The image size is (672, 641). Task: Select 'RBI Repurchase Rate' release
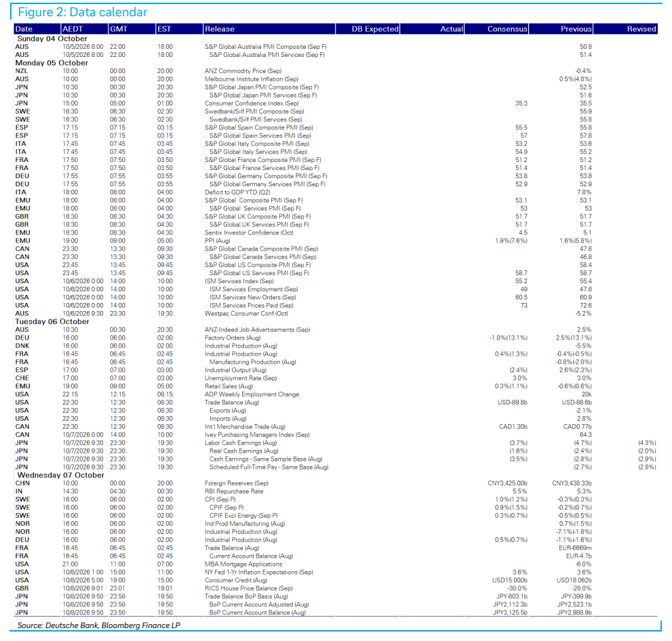[234, 491]
